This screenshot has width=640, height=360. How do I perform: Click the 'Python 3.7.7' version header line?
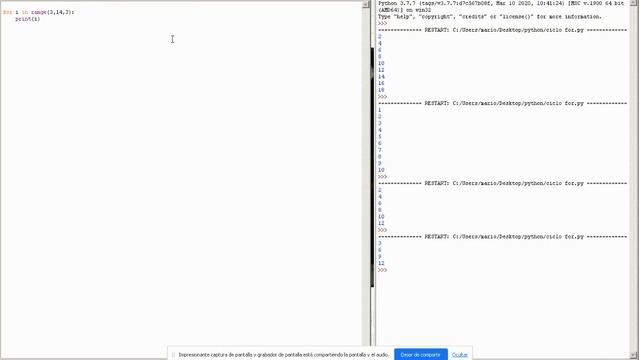501,3
